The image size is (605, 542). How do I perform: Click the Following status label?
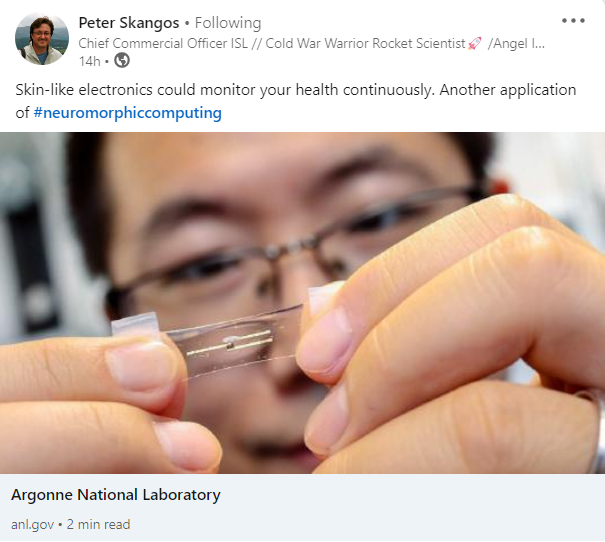click(x=228, y=23)
